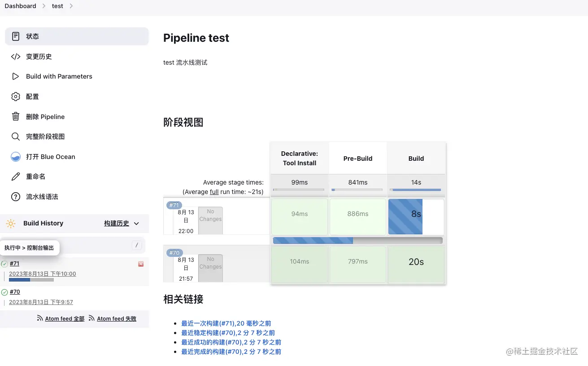Cancel build #71 with red stop icon
This screenshot has height=366, width=588.
(x=141, y=264)
